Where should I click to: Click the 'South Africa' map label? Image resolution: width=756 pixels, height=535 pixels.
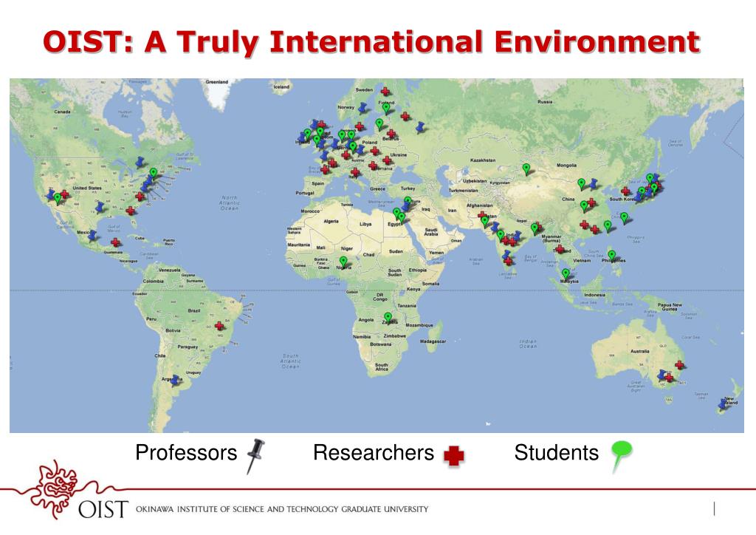tap(382, 367)
